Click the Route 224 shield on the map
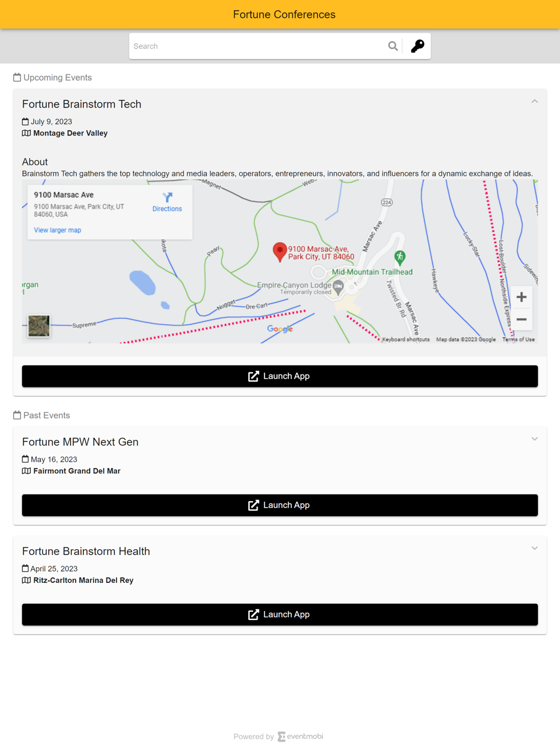Image resolution: width=560 pixels, height=747 pixels. click(x=386, y=202)
